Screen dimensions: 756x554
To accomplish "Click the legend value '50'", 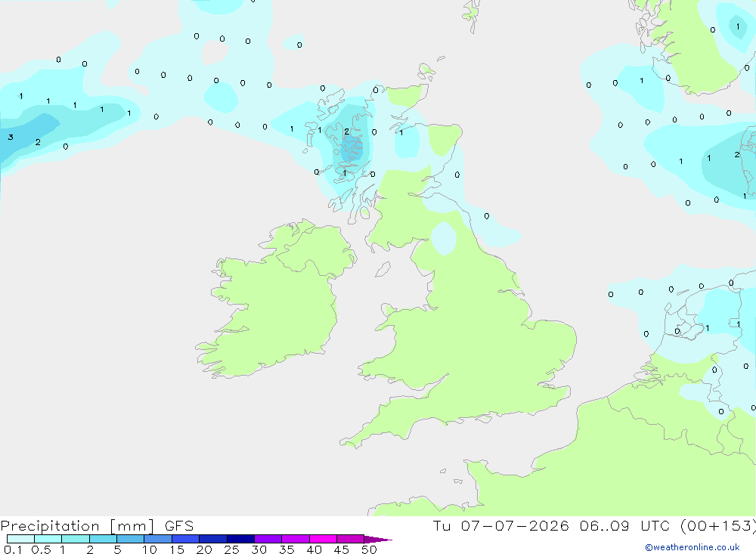I will [x=369, y=549].
